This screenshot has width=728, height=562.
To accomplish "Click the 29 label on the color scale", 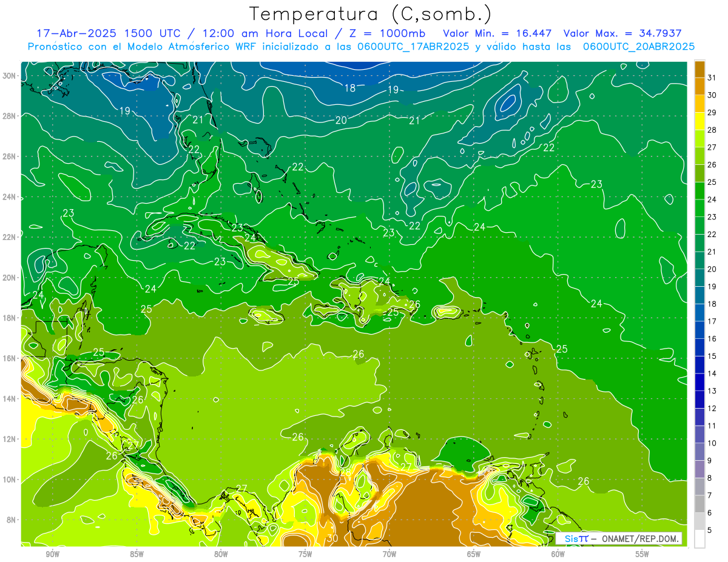I will pos(713,113).
